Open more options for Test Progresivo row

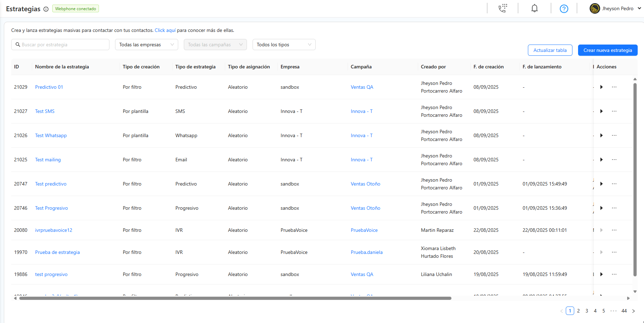pos(614,208)
